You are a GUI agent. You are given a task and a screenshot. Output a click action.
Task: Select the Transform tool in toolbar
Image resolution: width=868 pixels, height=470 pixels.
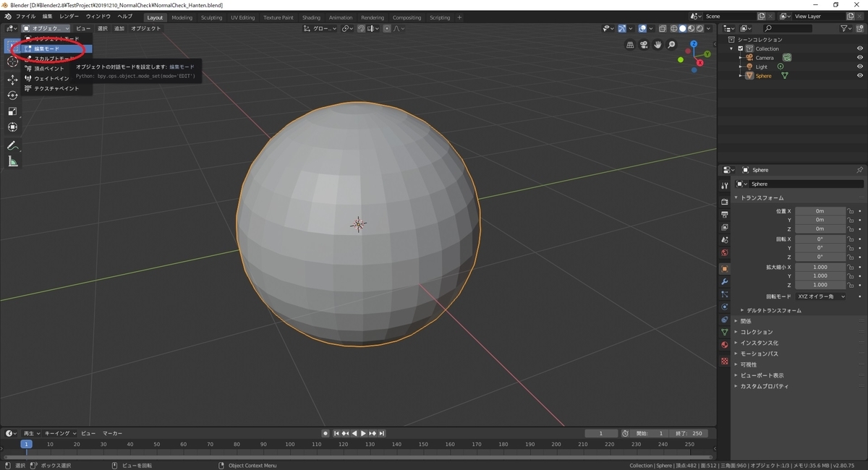click(12, 127)
